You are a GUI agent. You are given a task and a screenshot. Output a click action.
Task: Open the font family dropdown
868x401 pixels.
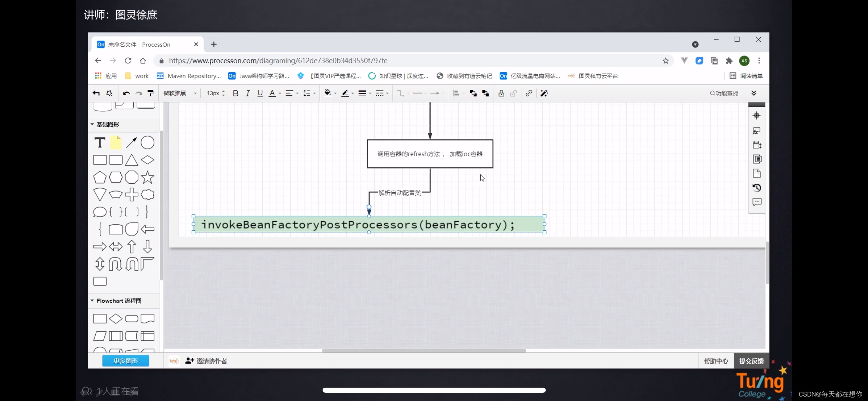(180, 93)
